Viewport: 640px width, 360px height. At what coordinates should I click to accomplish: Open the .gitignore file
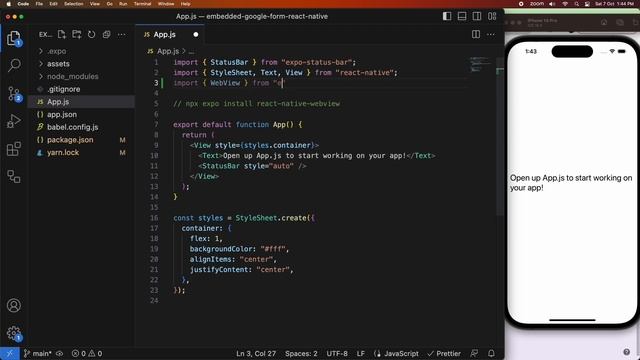[x=64, y=89]
